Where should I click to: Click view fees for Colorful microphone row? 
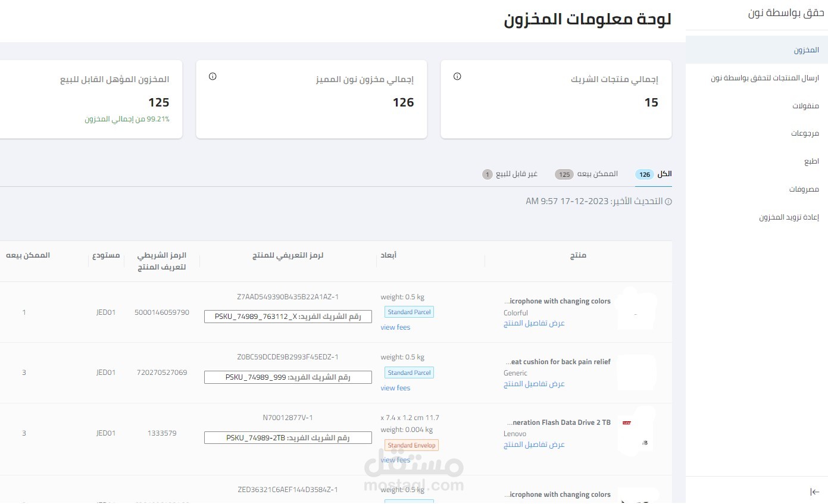pyautogui.click(x=395, y=327)
